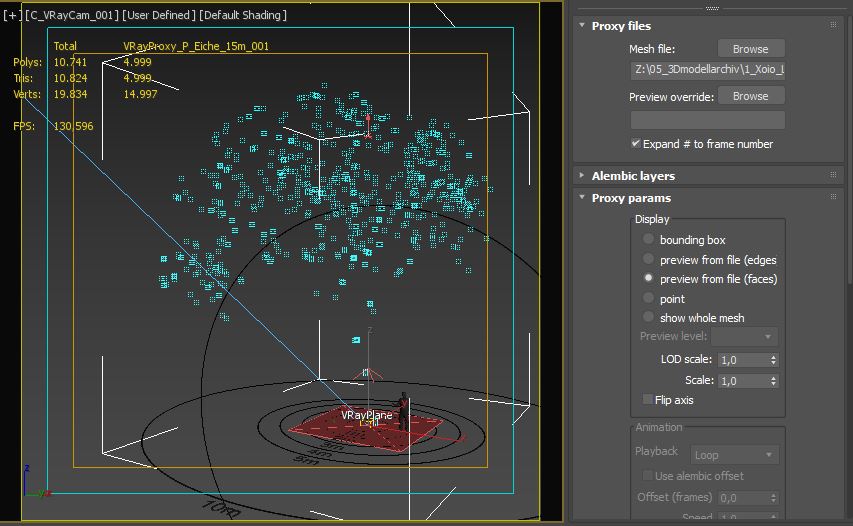The height and width of the screenshot is (526, 853).
Task: Select preview from file (edges) option
Action: click(x=648, y=259)
